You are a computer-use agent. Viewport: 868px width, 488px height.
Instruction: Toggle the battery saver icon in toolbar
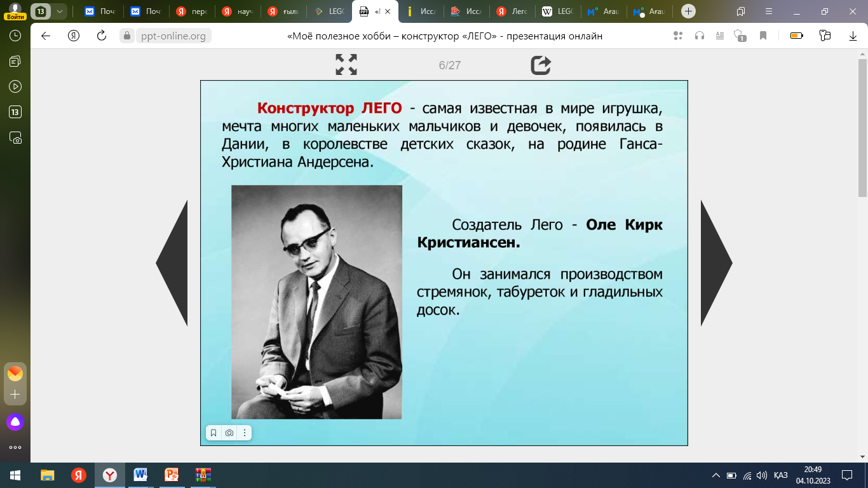click(x=797, y=36)
